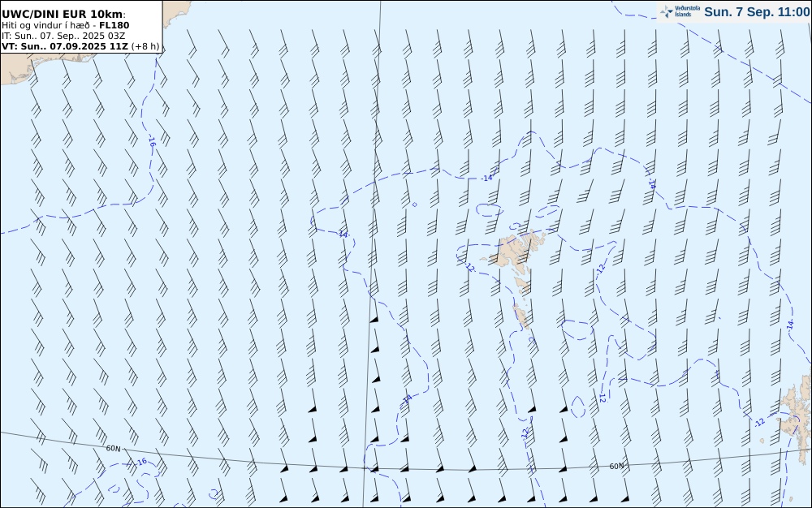Image resolution: width=812 pixels, height=508 pixels.
Task: Click the left '60N' latitude label
Action: 113,449
